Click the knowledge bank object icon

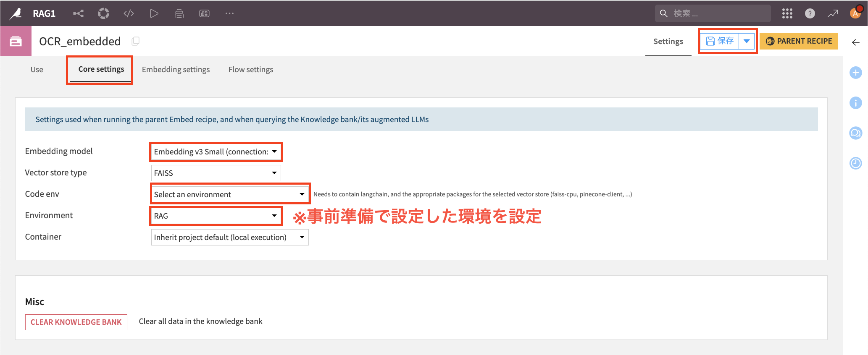(x=16, y=41)
